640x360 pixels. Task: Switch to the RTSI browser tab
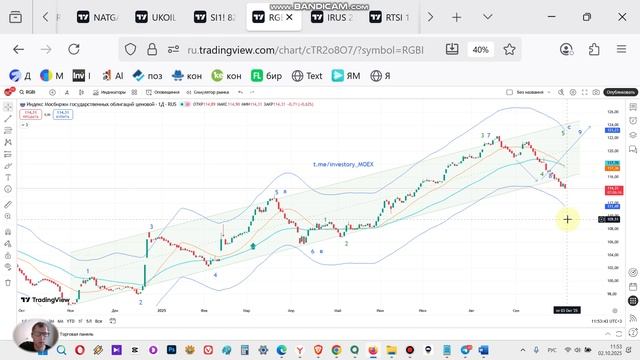390,17
